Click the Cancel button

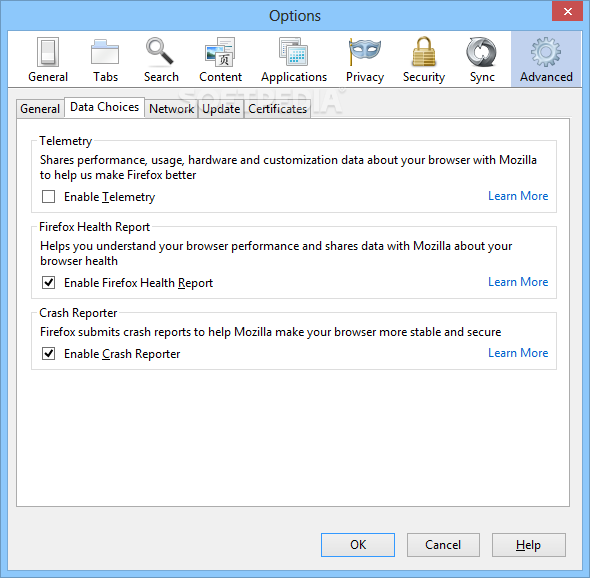(x=443, y=545)
